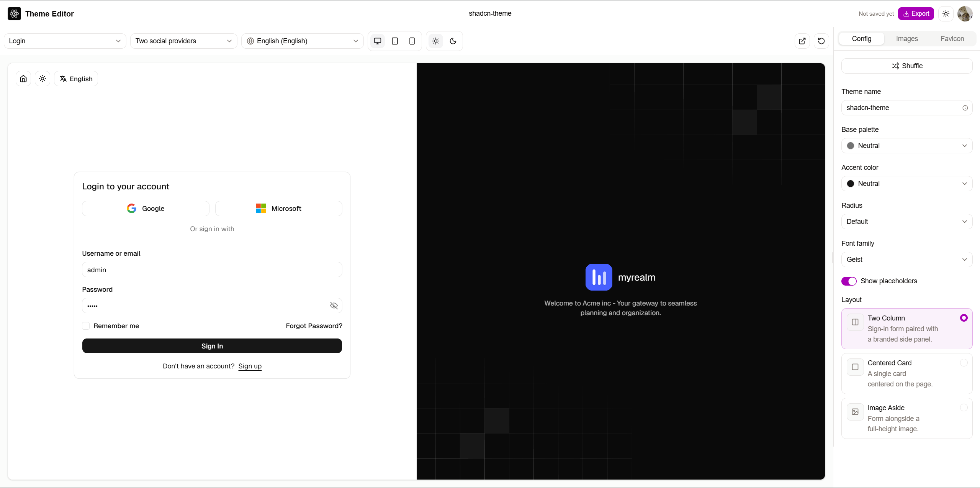This screenshot has height=488, width=980.
Task: Switch to the Favicon tab
Action: [x=952, y=39]
